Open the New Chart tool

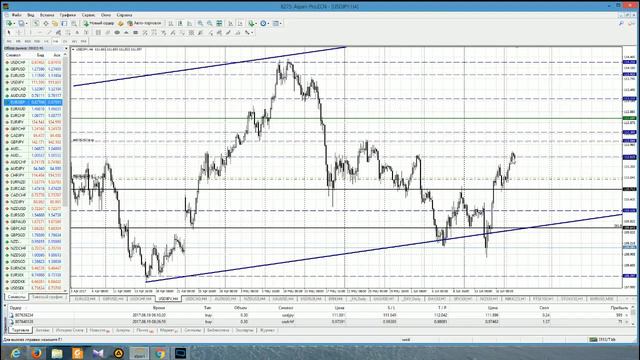coord(9,24)
